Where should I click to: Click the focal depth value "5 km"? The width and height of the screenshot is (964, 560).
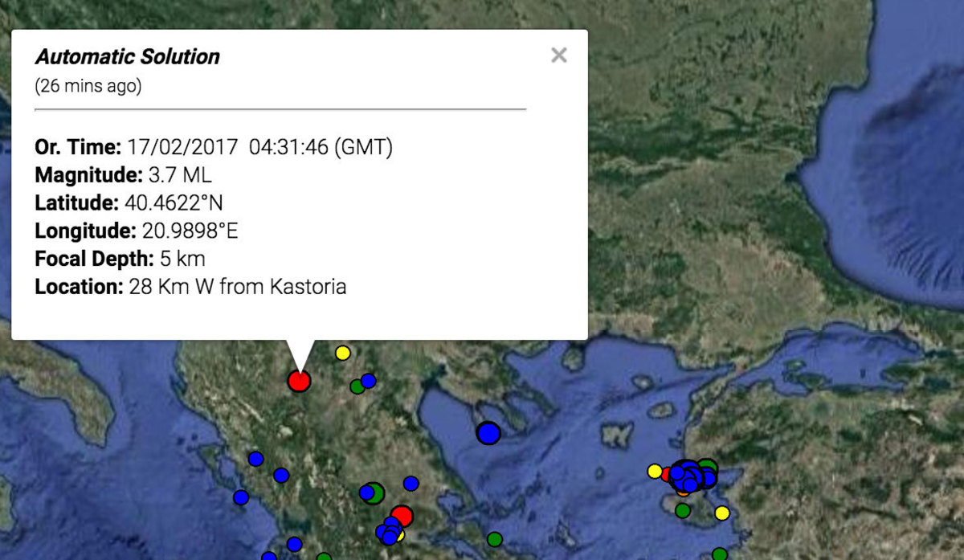(x=182, y=259)
